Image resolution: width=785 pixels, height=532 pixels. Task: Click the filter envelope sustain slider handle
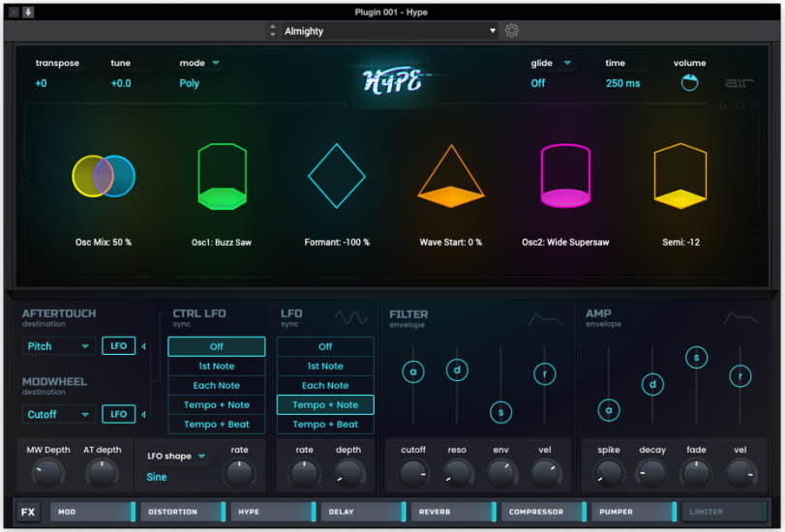coord(500,412)
